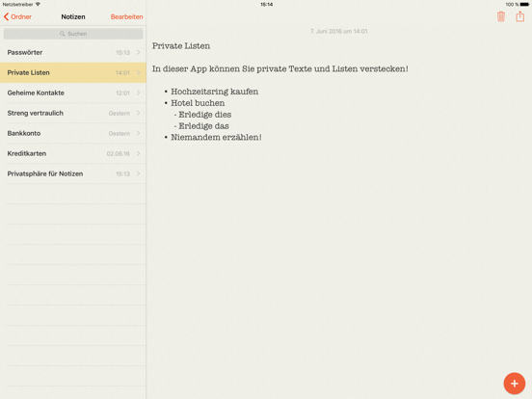The image size is (532, 399).
Task: Tap the search magnifier icon
Action: [x=62, y=34]
